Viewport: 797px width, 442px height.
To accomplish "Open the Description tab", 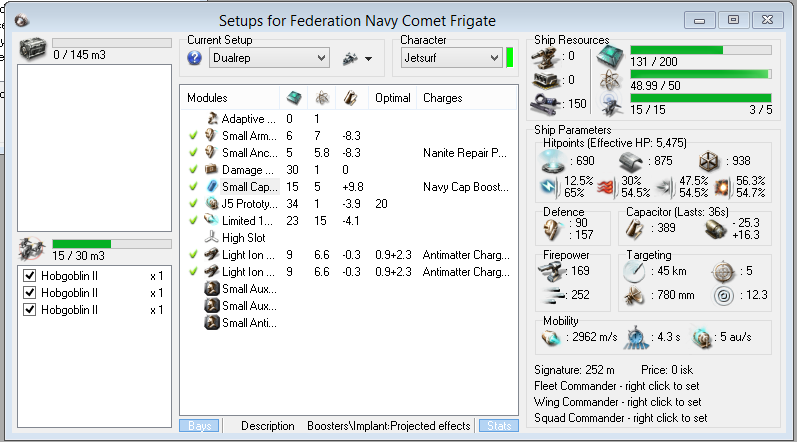I will [267, 426].
